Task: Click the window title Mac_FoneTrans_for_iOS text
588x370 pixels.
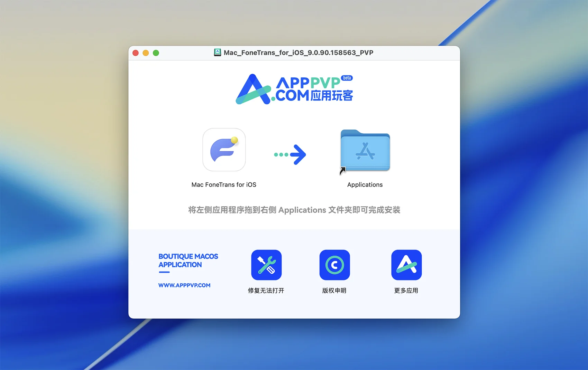Action: (x=298, y=53)
